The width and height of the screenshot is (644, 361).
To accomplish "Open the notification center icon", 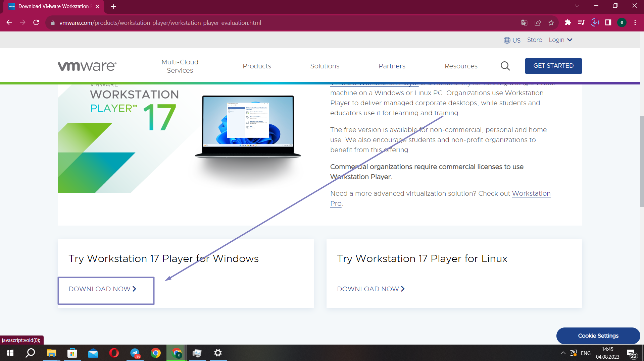I will [632, 354].
